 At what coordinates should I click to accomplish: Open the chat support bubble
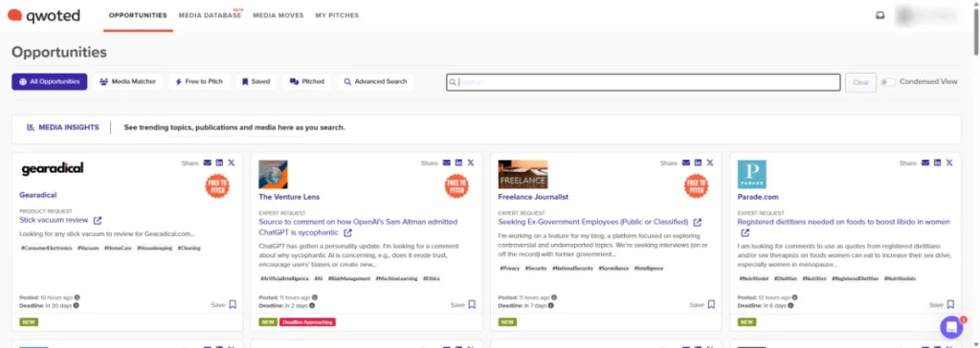point(951,327)
